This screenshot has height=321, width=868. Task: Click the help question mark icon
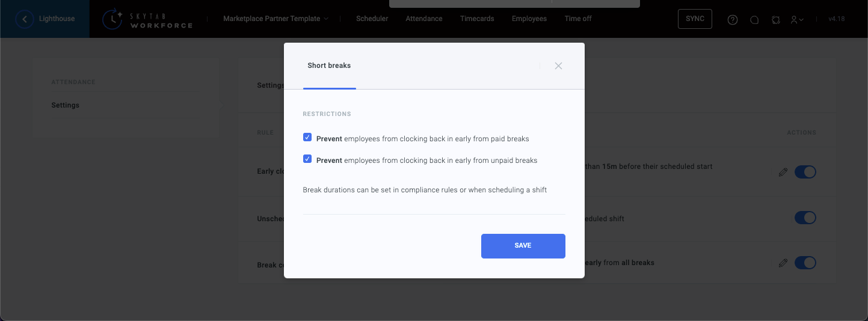732,19
